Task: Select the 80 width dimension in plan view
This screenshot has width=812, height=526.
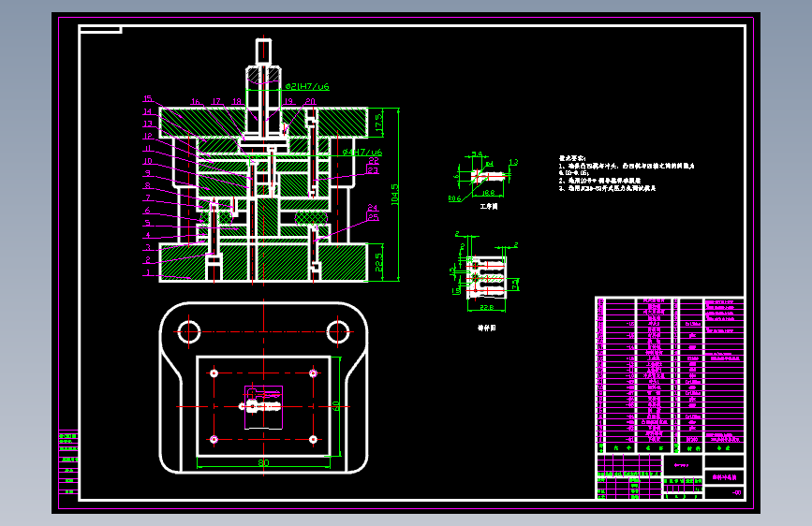Action: click(x=263, y=462)
